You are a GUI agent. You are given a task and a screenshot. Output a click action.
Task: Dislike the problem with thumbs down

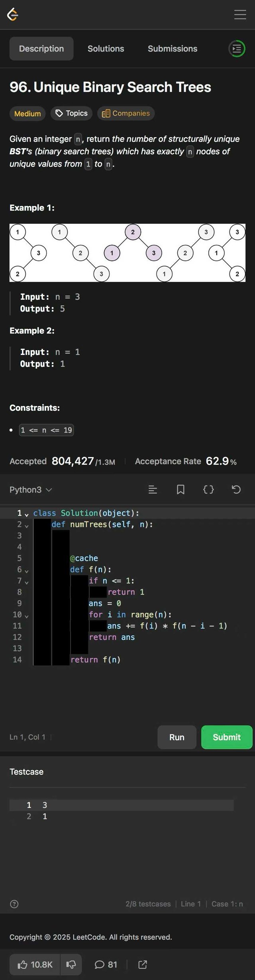click(71, 964)
